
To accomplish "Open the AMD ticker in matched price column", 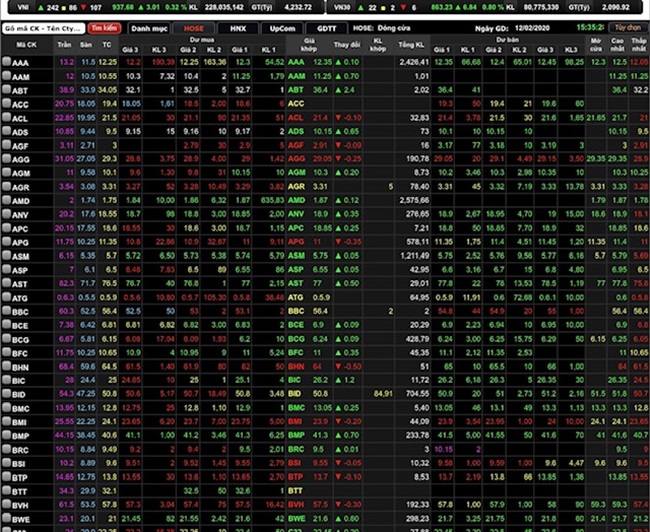I will (297, 200).
